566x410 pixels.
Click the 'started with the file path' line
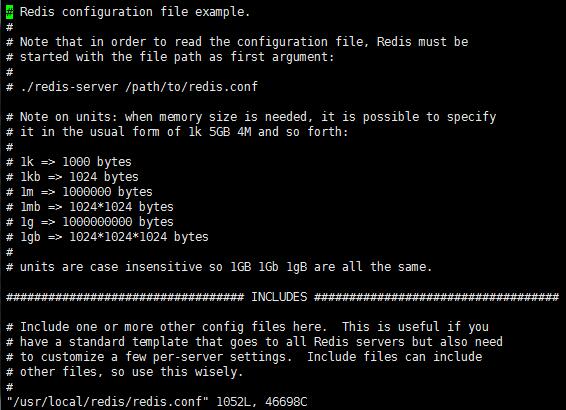pos(170,57)
